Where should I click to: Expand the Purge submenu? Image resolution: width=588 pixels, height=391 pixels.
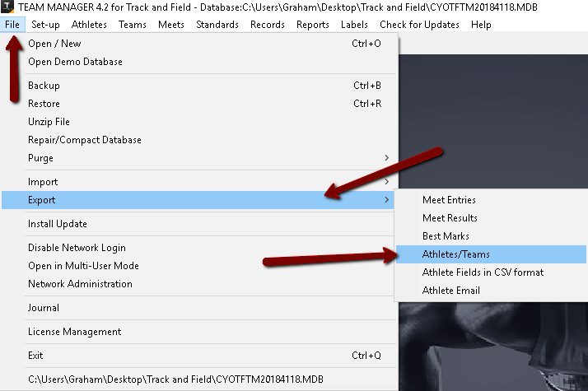(198, 158)
